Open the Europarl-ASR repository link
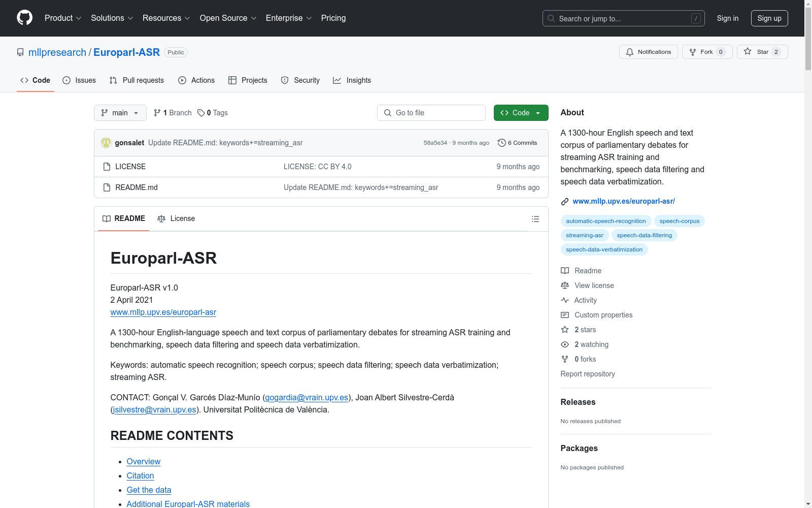The image size is (812, 508). 126,52
